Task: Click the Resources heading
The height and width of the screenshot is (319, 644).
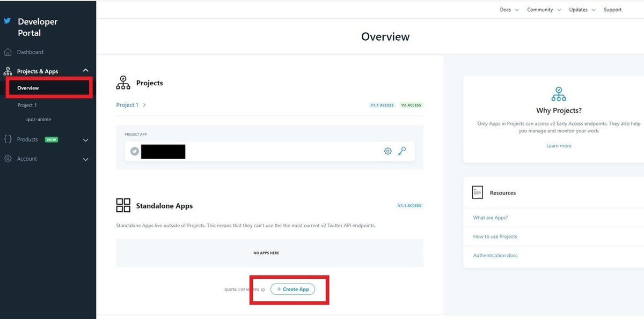Action: 503,192
